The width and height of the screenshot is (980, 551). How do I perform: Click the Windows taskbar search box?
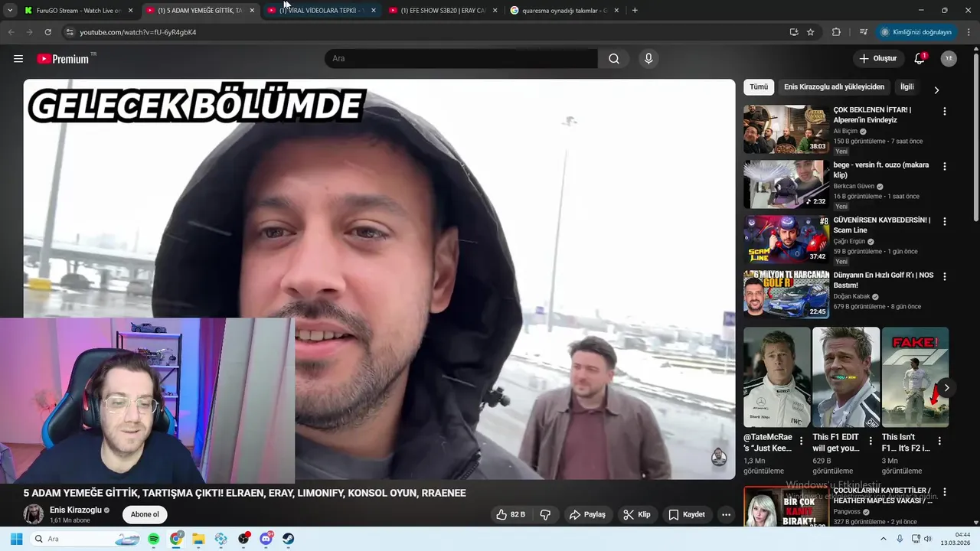click(x=84, y=539)
